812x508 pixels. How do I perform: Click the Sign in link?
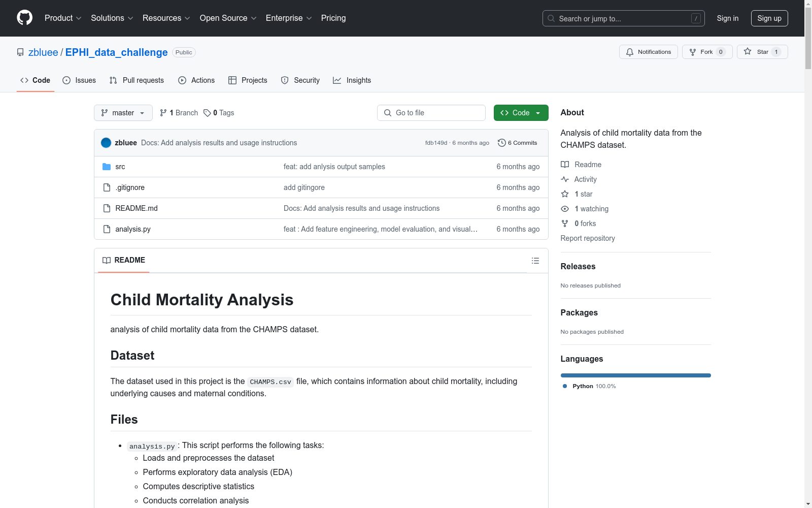(728, 18)
